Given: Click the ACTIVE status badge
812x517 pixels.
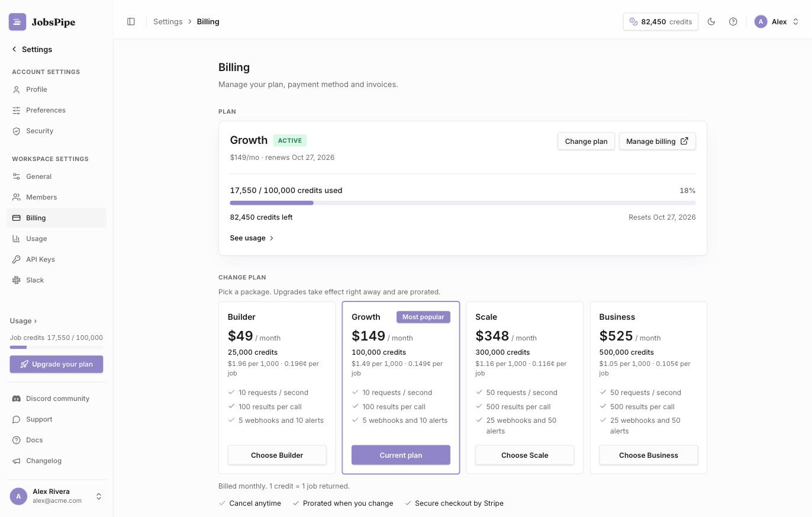Looking at the screenshot, I should tap(290, 140).
